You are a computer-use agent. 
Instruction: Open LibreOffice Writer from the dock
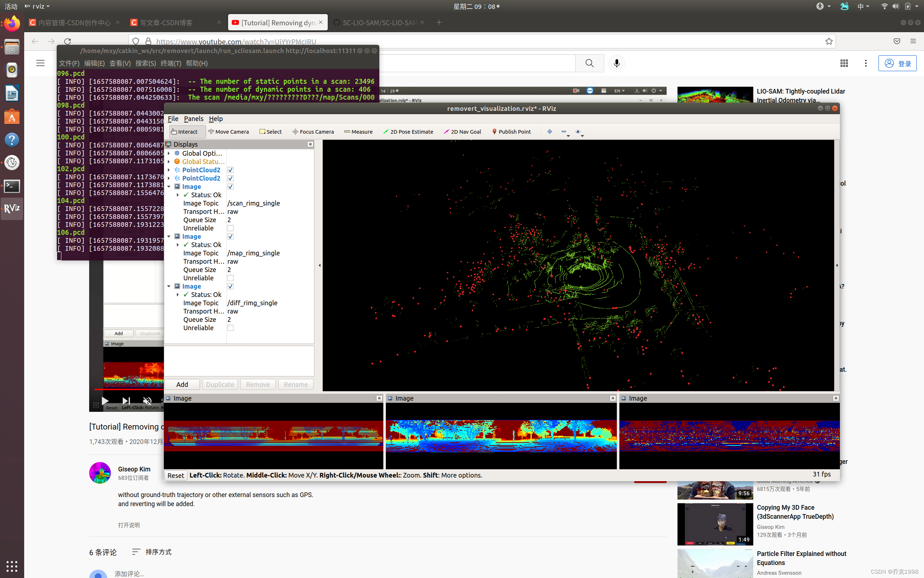point(12,93)
